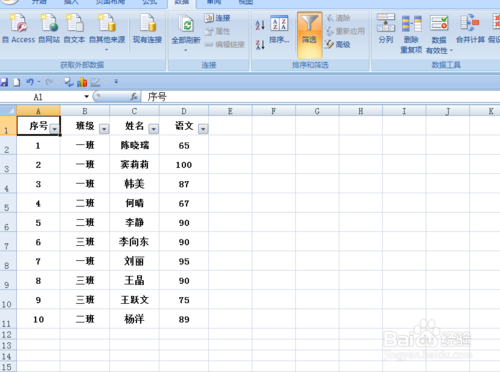Select cell containing 窦莉莉
The width and height of the screenshot is (500, 372).
point(134,164)
